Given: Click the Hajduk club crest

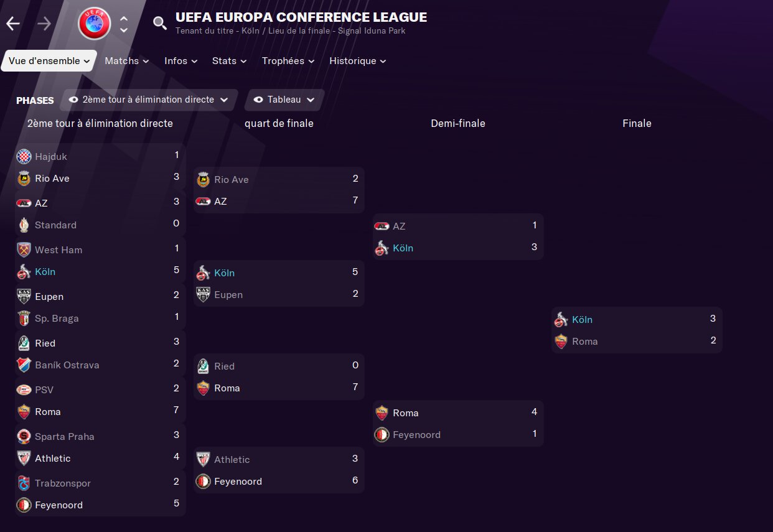Looking at the screenshot, I should click(x=24, y=156).
